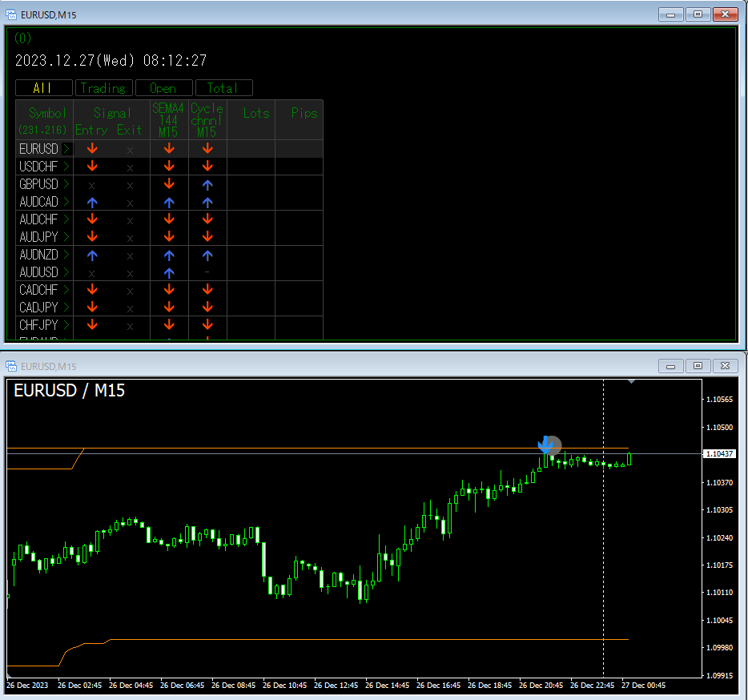Viewport: 748px width, 700px height.
Task: Click AUDNZD entry signal up arrow
Action: pos(92,255)
